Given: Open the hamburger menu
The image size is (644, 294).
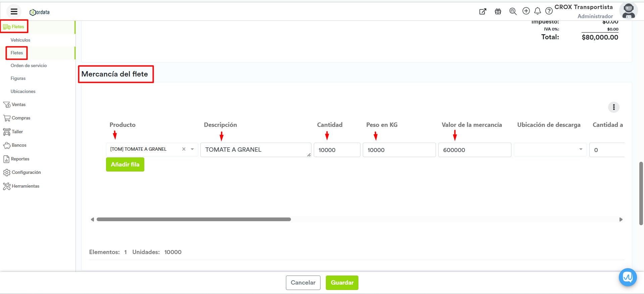Looking at the screenshot, I should pyautogui.click(x=14, y=12).
